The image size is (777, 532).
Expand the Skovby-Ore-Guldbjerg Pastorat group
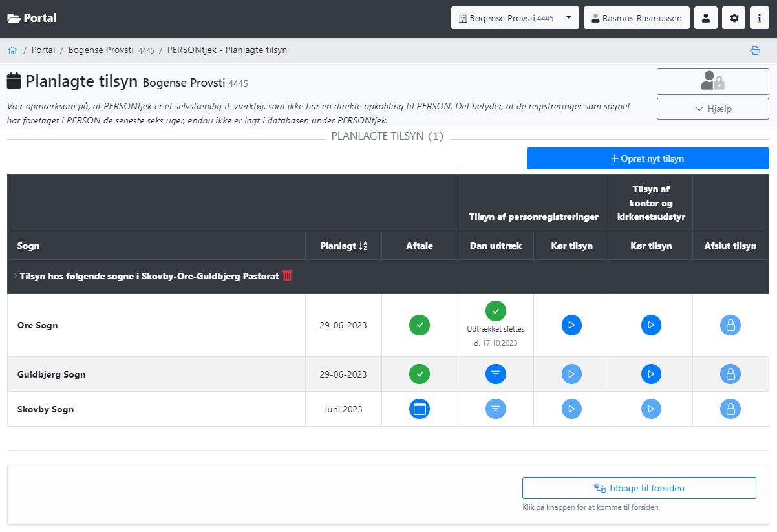(16, 276)
